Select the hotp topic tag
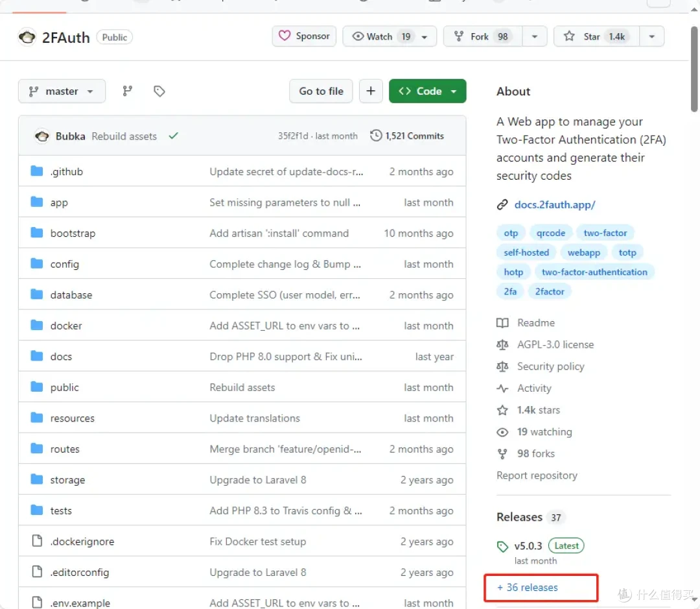 [x=513, y=272]
